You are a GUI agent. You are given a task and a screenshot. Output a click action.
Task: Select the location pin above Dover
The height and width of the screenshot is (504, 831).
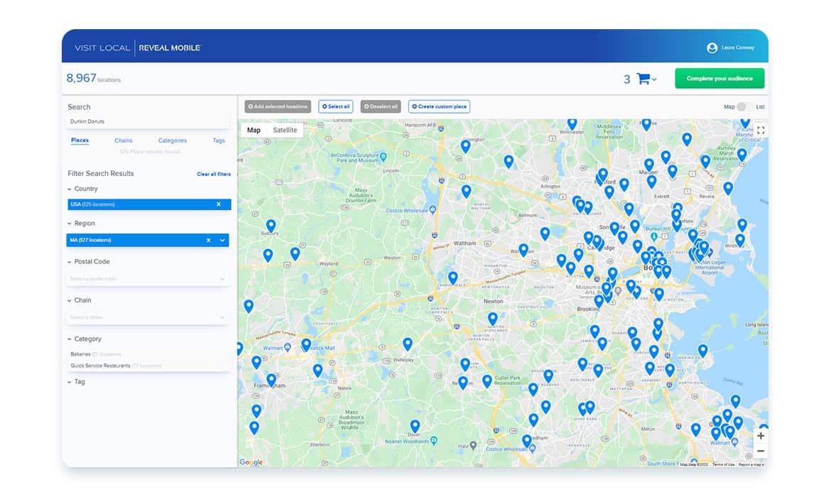click(415, 426)
